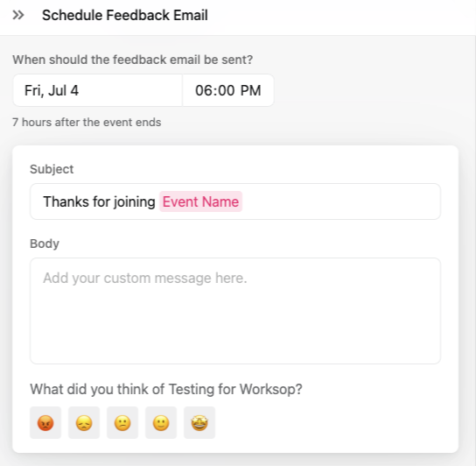Viewport: 476px width, 466px height.
Task: Select the pink Event Name variable tag
Action: coord(200,201)
